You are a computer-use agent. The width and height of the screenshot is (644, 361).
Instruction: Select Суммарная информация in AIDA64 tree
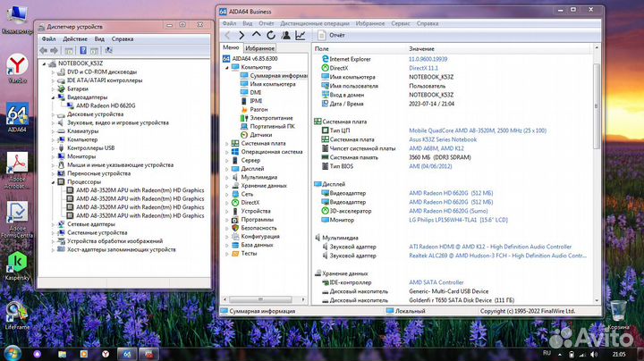(x=278, y=75)
